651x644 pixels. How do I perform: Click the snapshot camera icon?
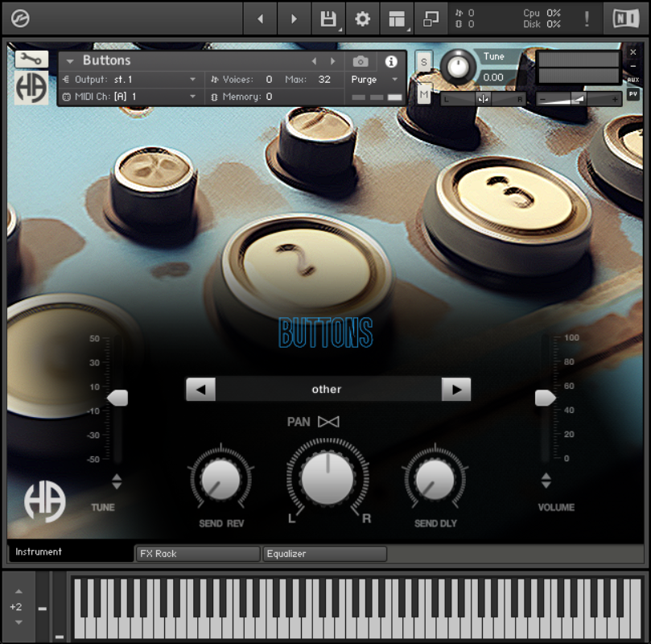(360, 61)
